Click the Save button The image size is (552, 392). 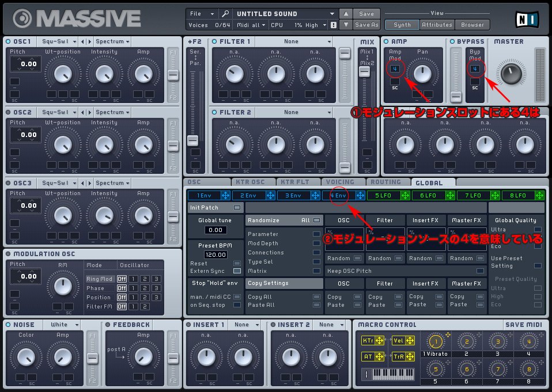(366, 14)
